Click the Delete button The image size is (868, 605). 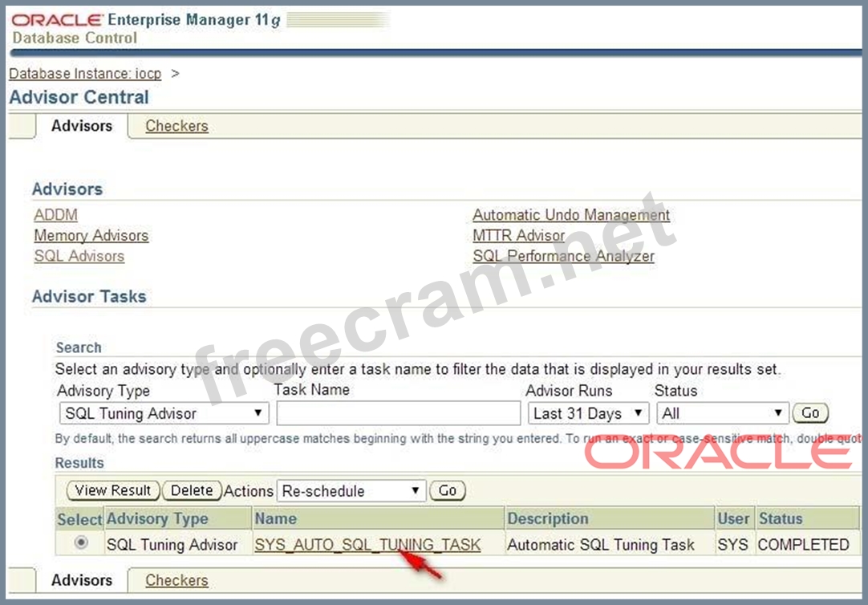pos(192,490)
